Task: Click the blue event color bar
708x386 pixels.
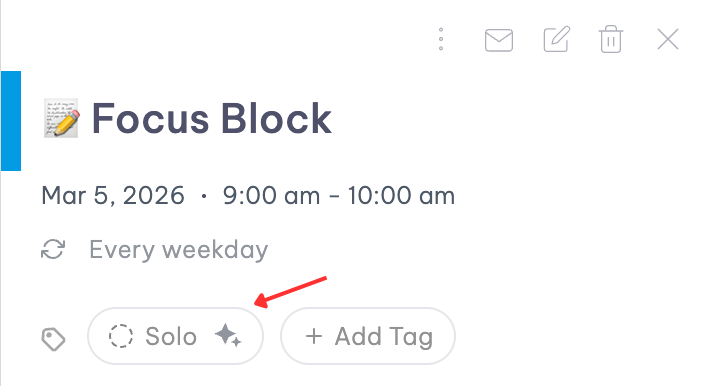Action: click(11, 121)
